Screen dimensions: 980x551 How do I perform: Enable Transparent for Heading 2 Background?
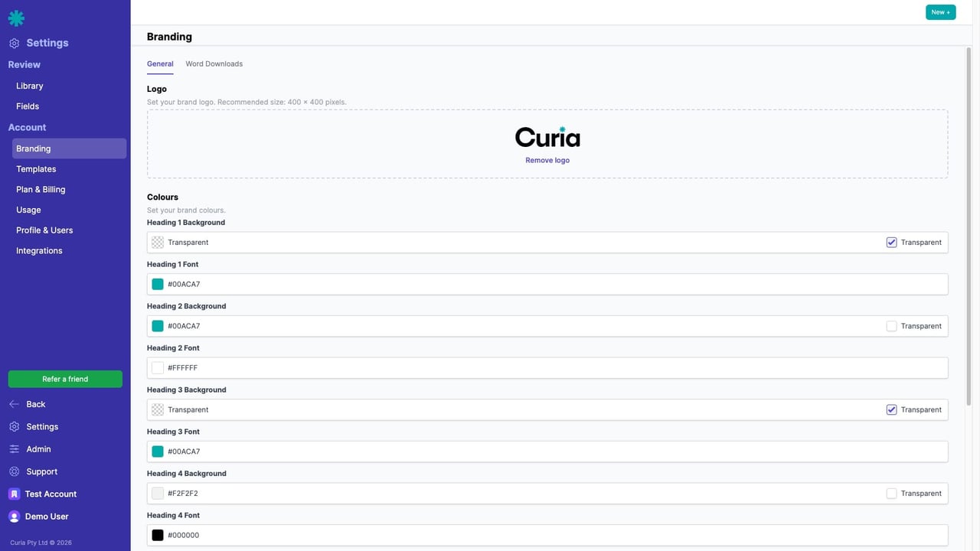click(x=891, y=326)
